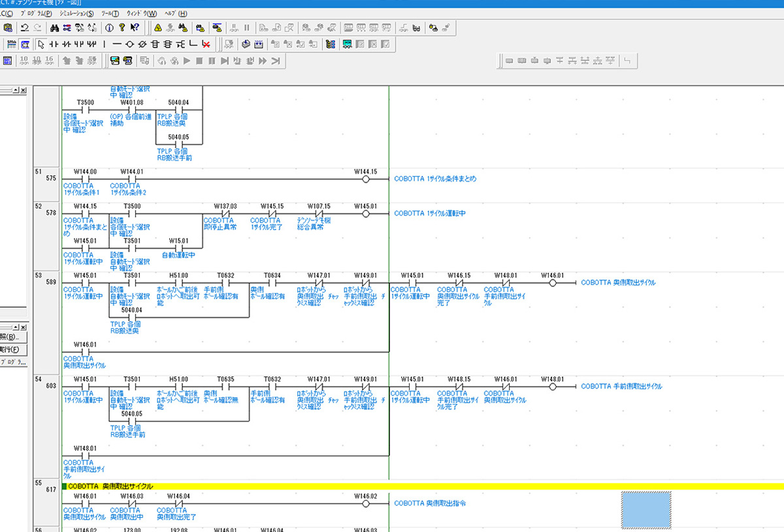Collapse the upper left panel with arrow
784x532 pixels.
point(14,90)
